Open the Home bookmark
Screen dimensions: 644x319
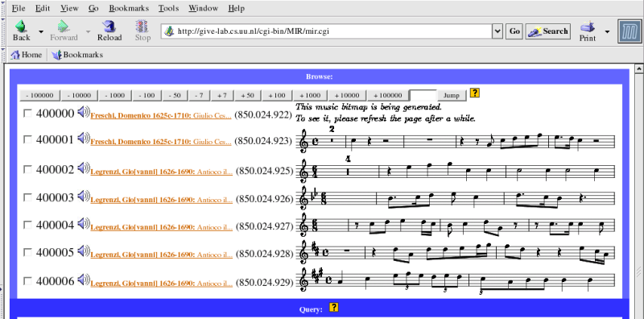click(x=27, y=55)
